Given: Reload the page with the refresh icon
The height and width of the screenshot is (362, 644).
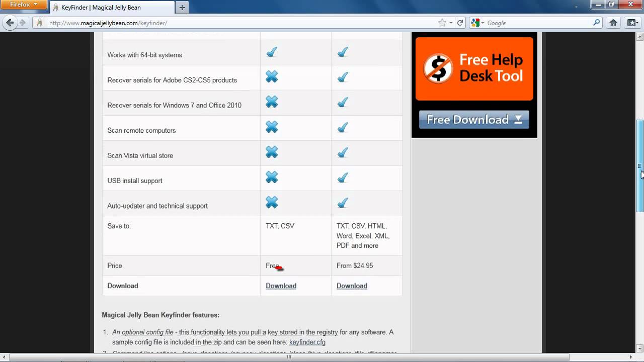Looking at the screenshot, I should click(460, 23).
